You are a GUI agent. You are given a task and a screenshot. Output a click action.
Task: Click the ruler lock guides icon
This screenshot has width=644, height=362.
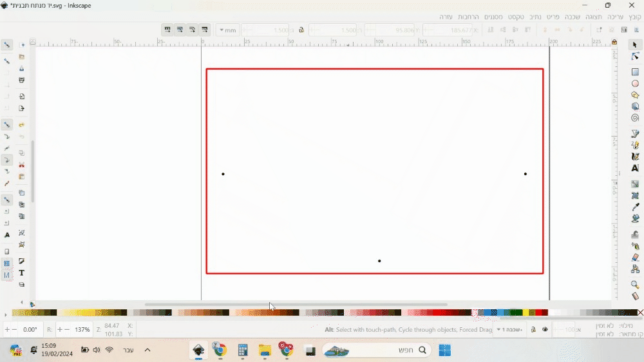(614, 42)
